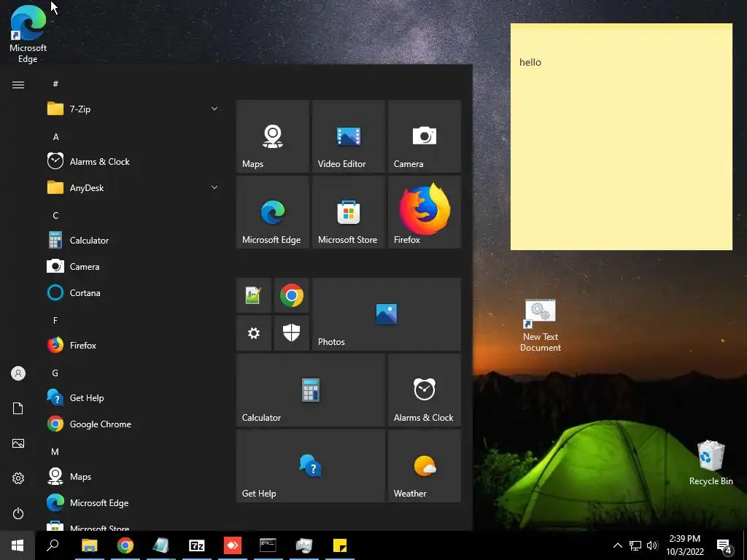Open the Microsoft Edge tile
747x560 pixels.
point(273,212)
